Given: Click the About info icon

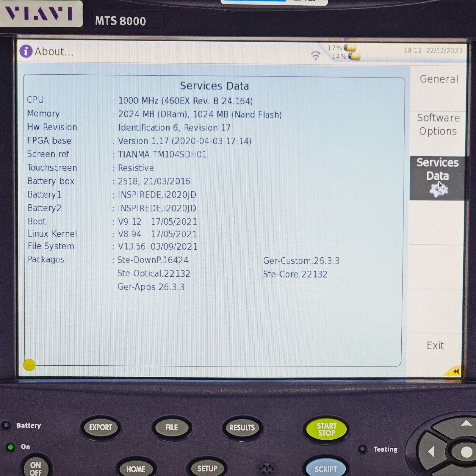Looking at the screenshot, I should (26, 51).
